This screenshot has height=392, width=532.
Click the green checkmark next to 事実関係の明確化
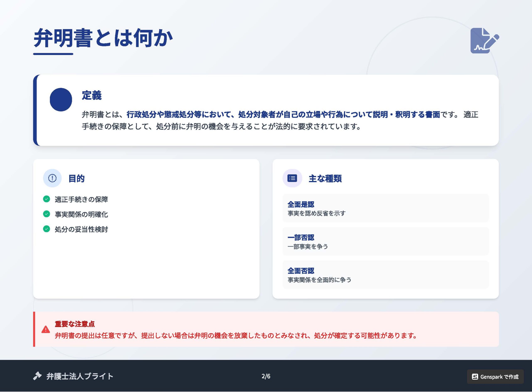pyautogui.click(x=47, y=214)
